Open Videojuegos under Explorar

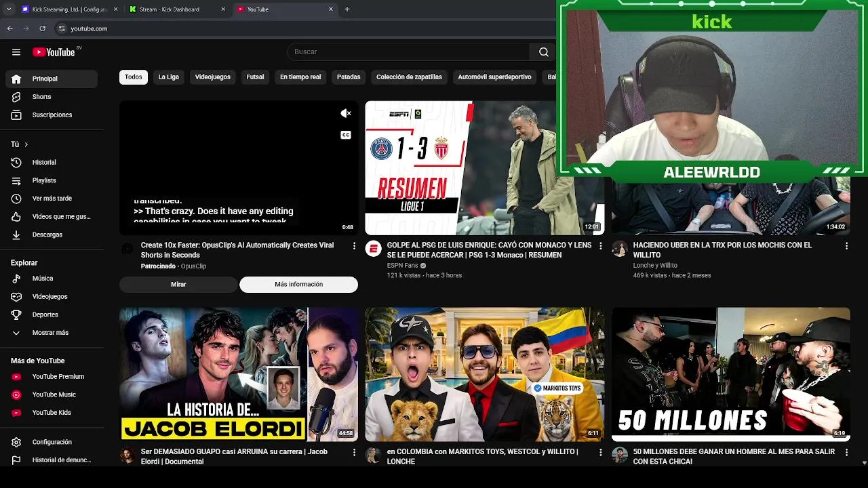point(52,297)
